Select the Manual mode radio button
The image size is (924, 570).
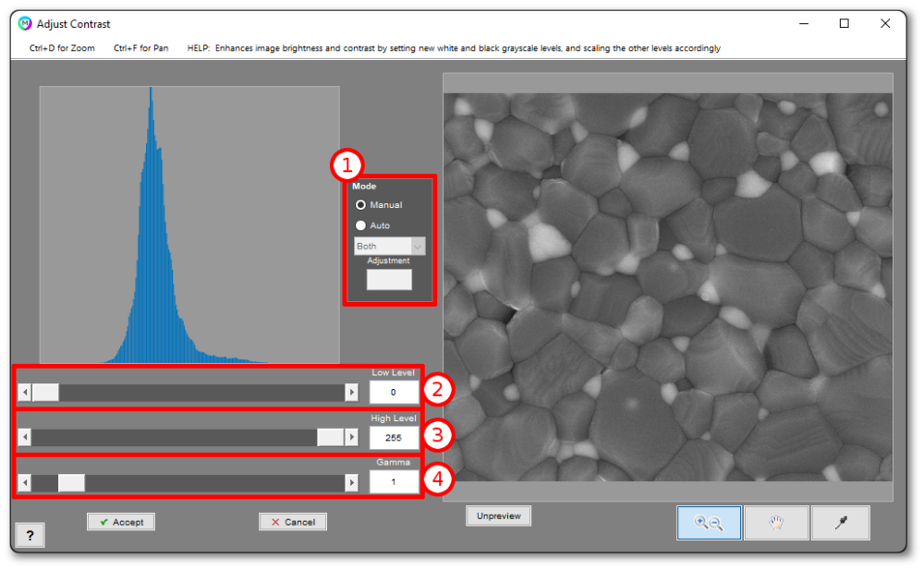coord(361,204)
